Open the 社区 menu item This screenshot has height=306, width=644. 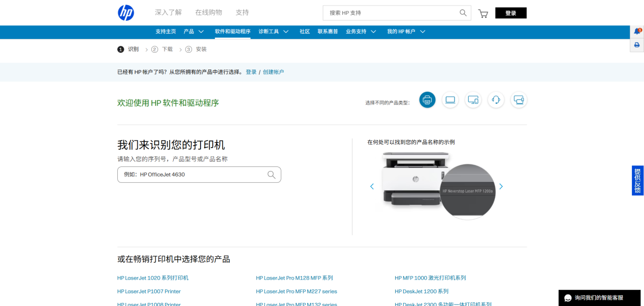pos(305,31)
